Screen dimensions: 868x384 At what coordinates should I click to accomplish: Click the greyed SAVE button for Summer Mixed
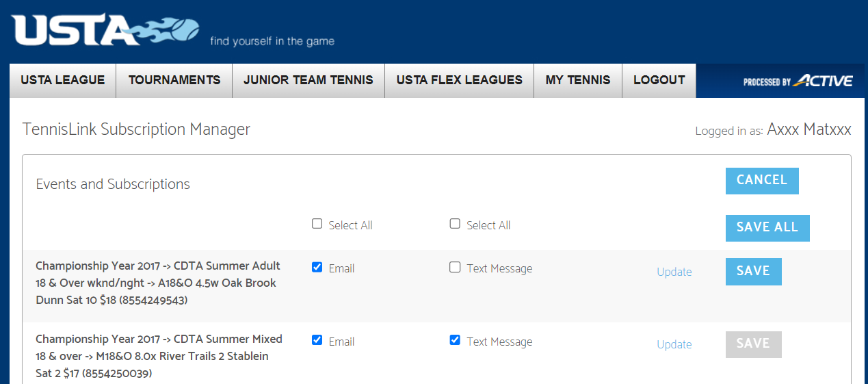[x=754, y=344]
